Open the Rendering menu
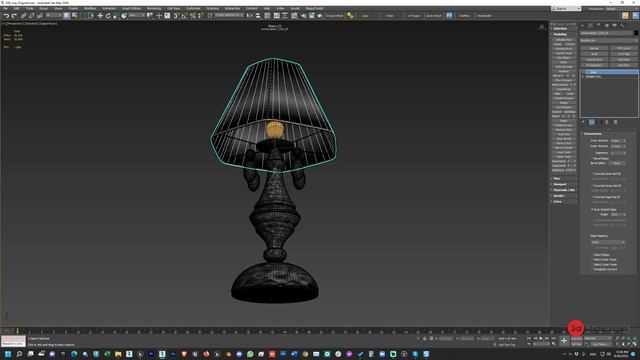This screenshot has height=360, width=640. coord(154,9)
